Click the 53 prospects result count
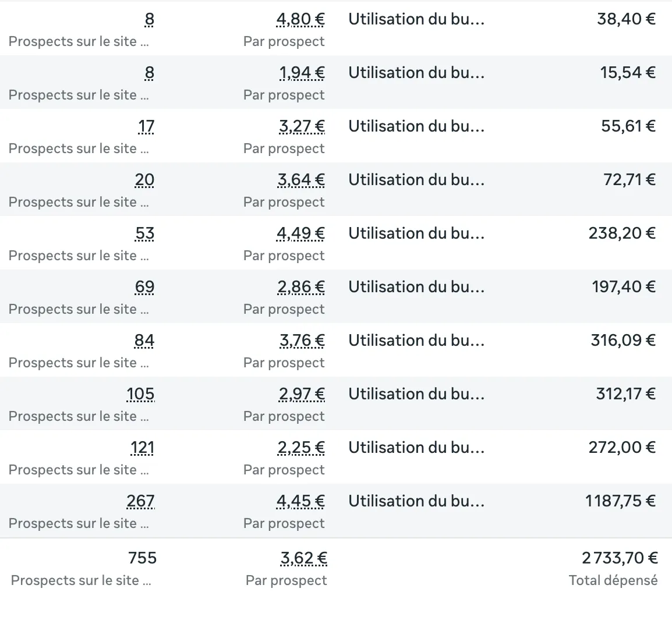 [144, 233]
